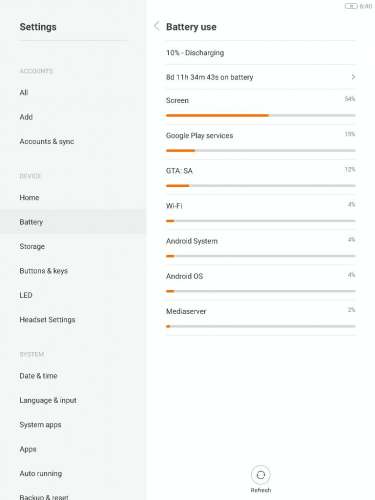The height and width of the screenshot is (500, 375).
Task: Open Android System battery entry
Action: (261, 247)
